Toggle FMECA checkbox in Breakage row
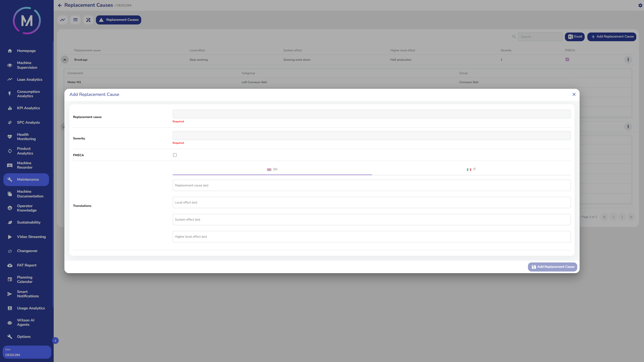644x362 pixels. point(567,60)
